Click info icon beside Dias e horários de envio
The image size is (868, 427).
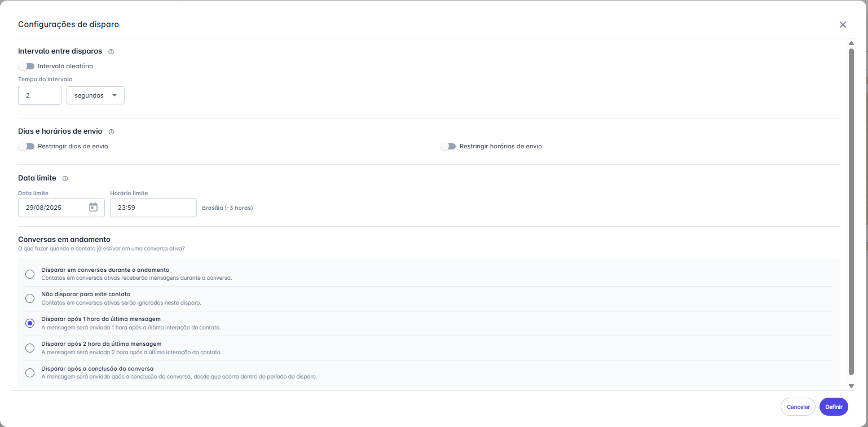(x=111, y=131)
